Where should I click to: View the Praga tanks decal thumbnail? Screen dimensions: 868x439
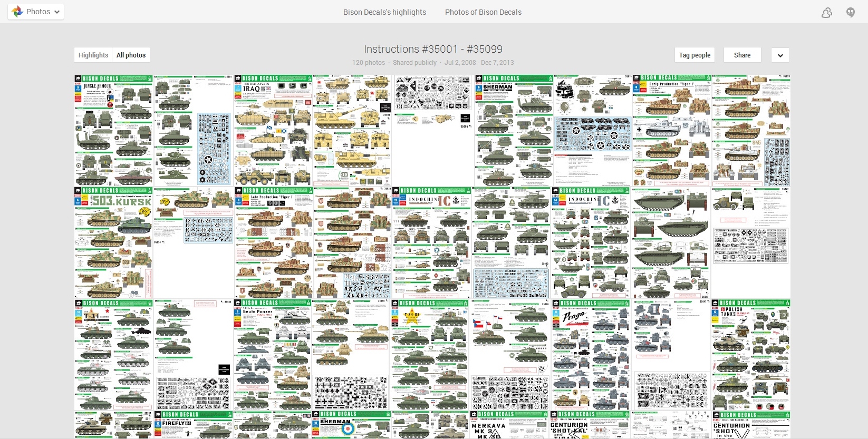(590, 355)
